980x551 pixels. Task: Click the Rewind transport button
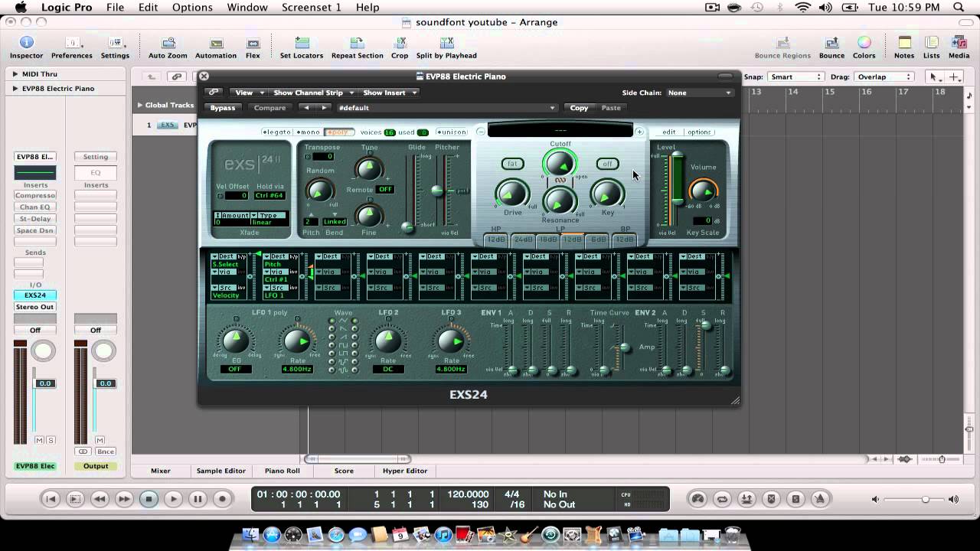(100, 499)
